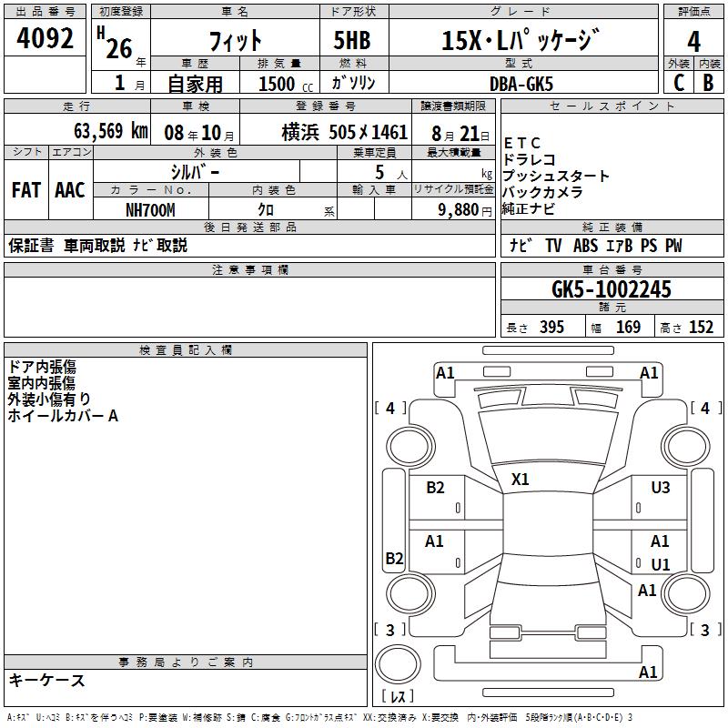
Task: Click the inspector note 外装小傷有り
Action: pos(49,399)
